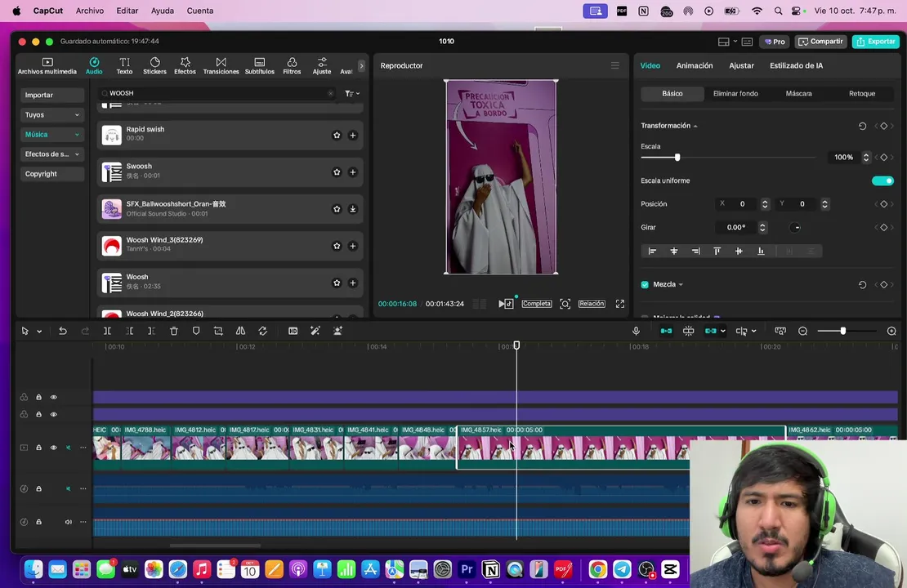
Task: Download the SFX_Ballwooshshort sound
Action: click(x=353, y=209)
